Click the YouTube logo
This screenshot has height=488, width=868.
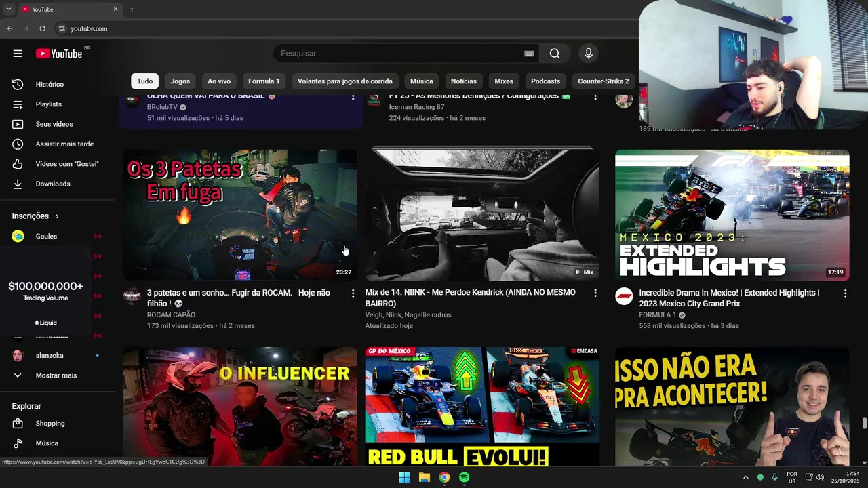[x=59, y=54]
